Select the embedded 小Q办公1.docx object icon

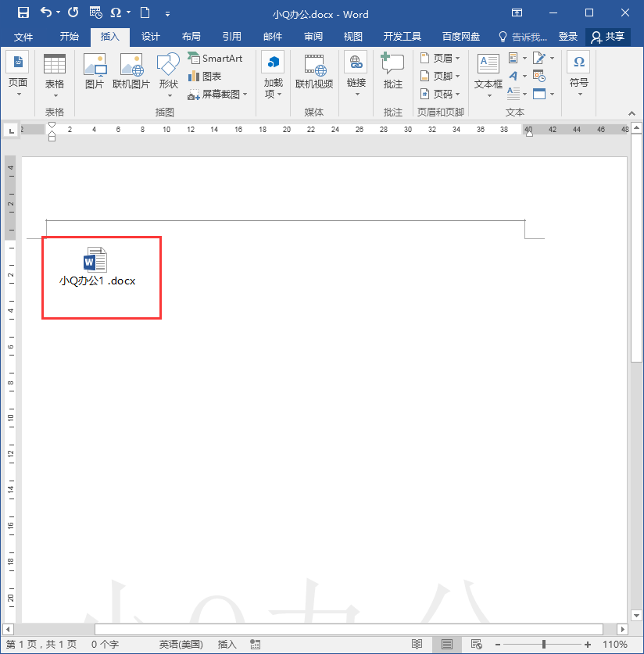point(97,266)
